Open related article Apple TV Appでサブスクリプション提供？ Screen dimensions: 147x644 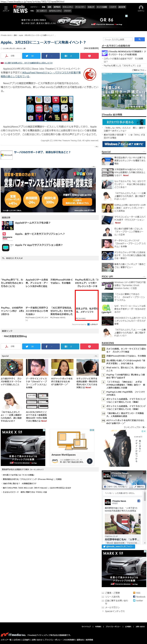[x=39, y=245]
